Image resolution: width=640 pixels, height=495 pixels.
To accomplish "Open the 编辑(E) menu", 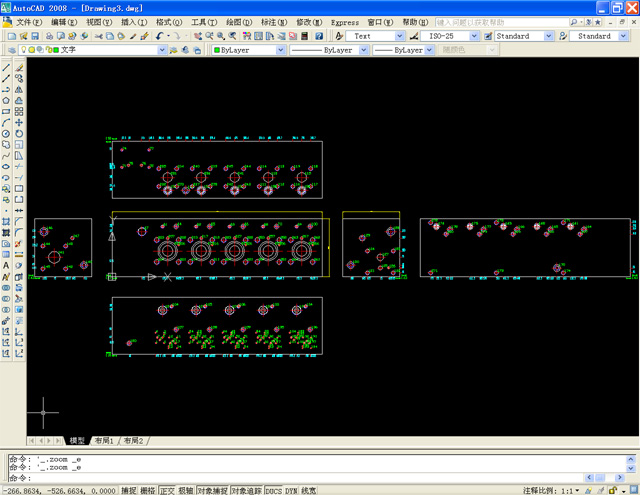I will click(64, 22).
